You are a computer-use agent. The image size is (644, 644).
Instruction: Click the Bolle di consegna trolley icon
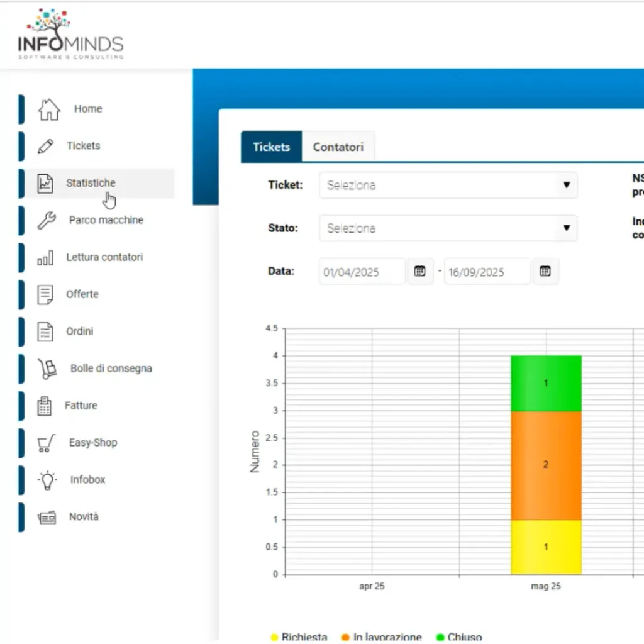pos(47,369)
